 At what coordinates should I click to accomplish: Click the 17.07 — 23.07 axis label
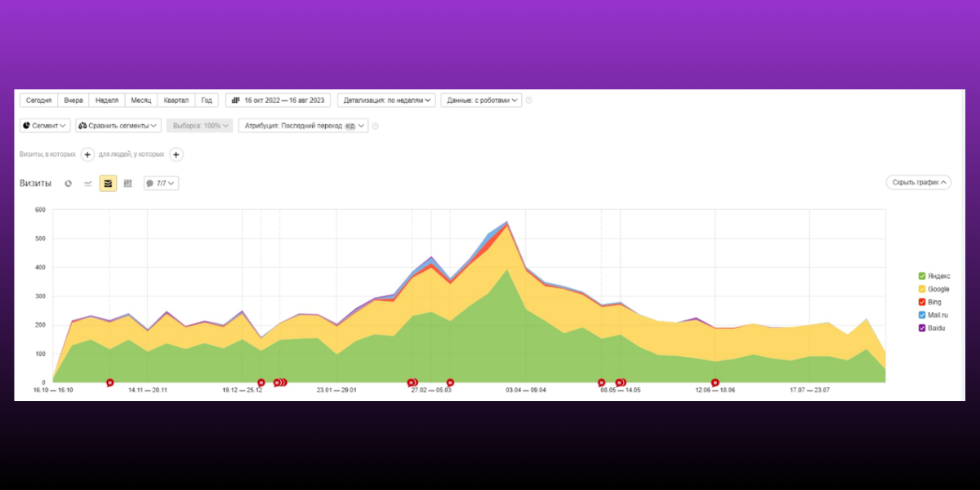809,390
